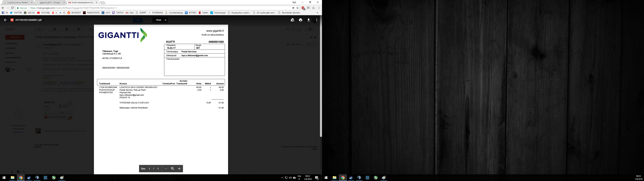Expand the Avaa dropdown arrow
The image size is (644, 181).
166,20
